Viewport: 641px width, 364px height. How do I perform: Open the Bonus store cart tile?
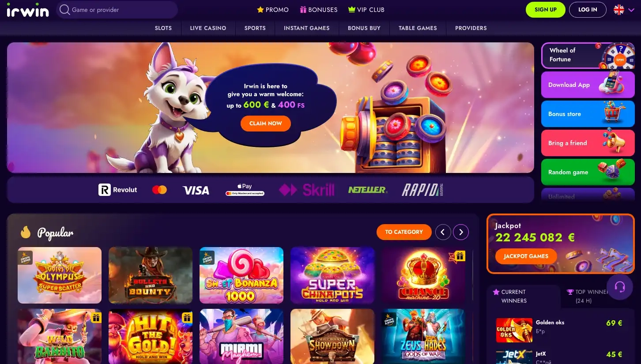point(588,114)
